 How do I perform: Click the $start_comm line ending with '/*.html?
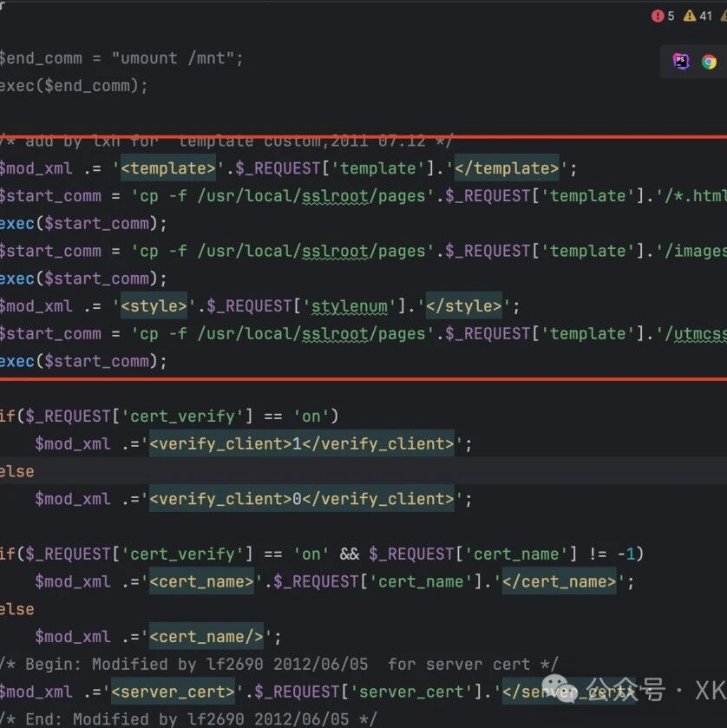[x=363, y=196]
